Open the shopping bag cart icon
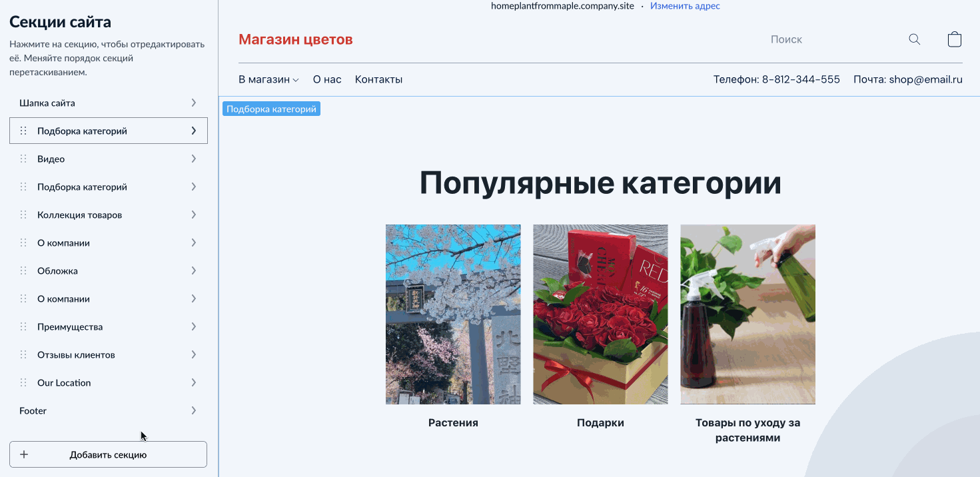 tap(955, 39)
